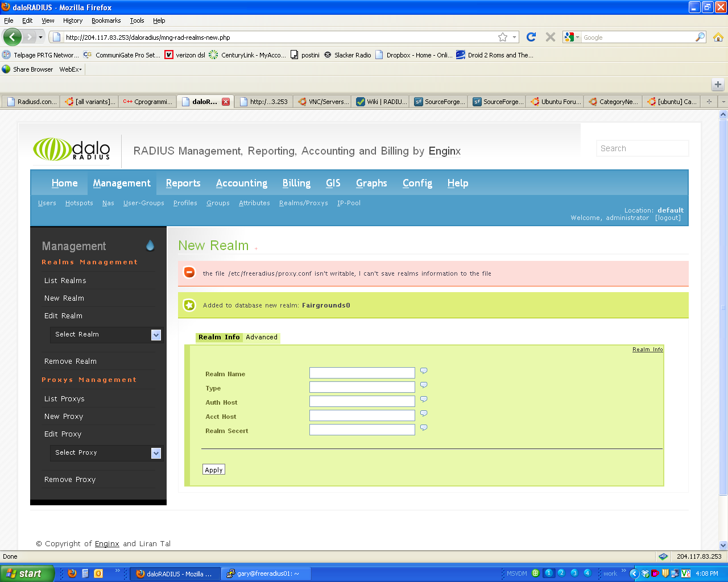The width and height of the screenshot is (728, 582).
Task: Click the Firefox home icon
Action: pyautogui.click(x=718, y=37)
